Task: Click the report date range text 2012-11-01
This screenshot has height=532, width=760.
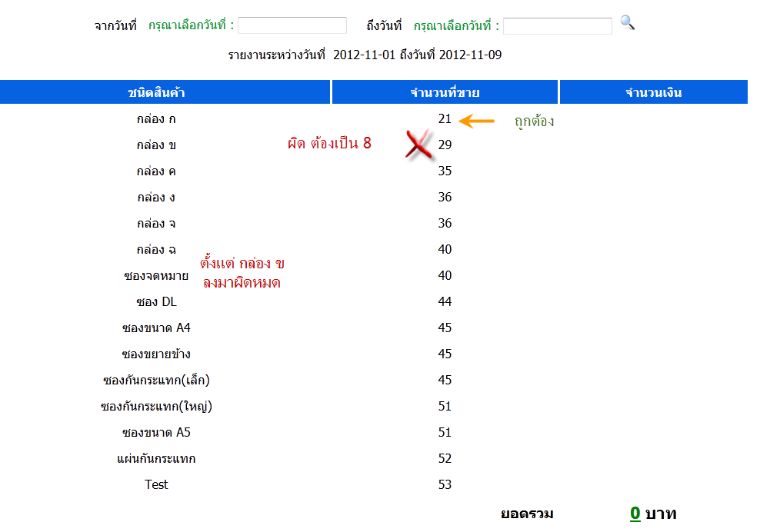Action: pos(365,55)
